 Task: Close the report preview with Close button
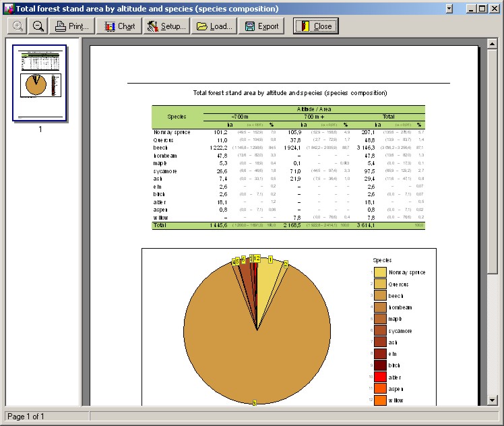(316, 26)
